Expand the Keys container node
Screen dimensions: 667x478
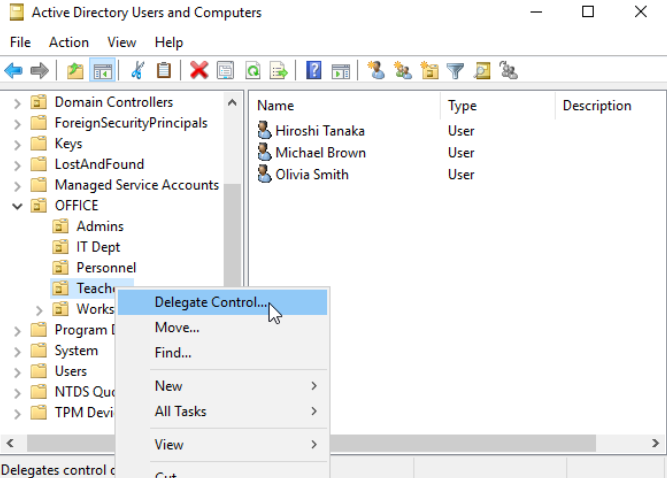(17, 145)
